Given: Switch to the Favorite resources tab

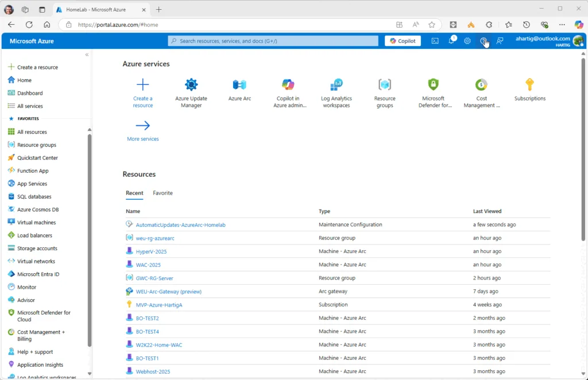Looking at the screenshot, I should [x=163, y=193].
